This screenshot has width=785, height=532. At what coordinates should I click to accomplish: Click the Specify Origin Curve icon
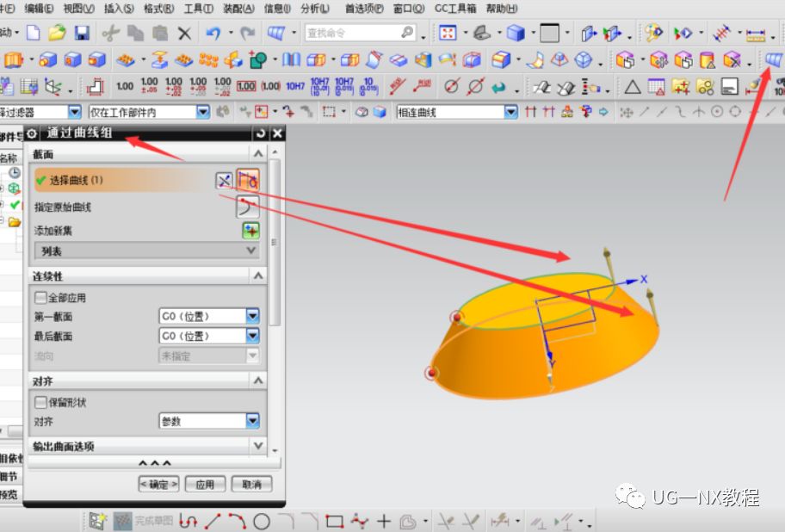click(247, 207)
